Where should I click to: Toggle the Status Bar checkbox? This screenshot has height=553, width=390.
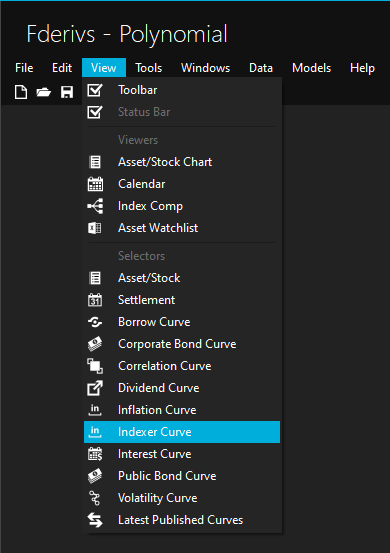coord(95,112)
